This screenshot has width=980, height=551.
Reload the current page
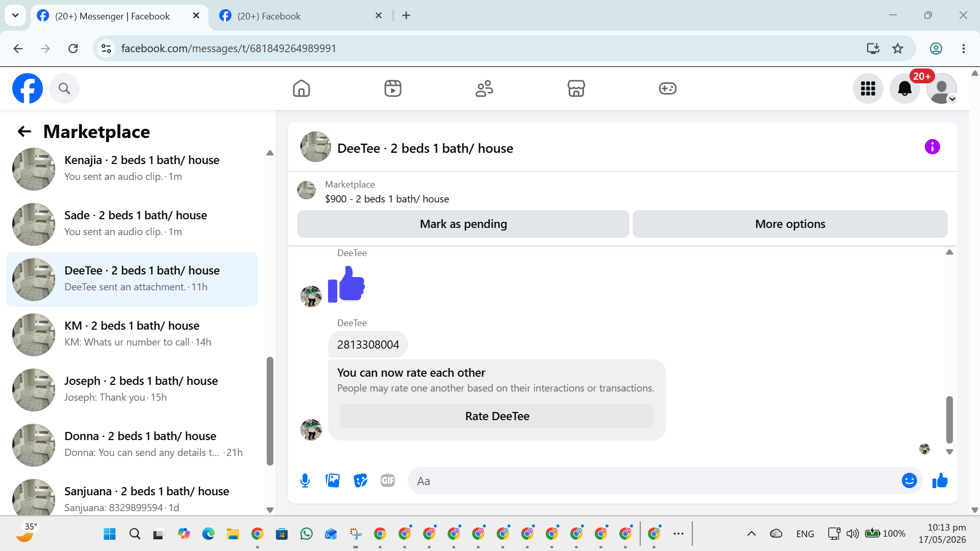pos(73,49)
